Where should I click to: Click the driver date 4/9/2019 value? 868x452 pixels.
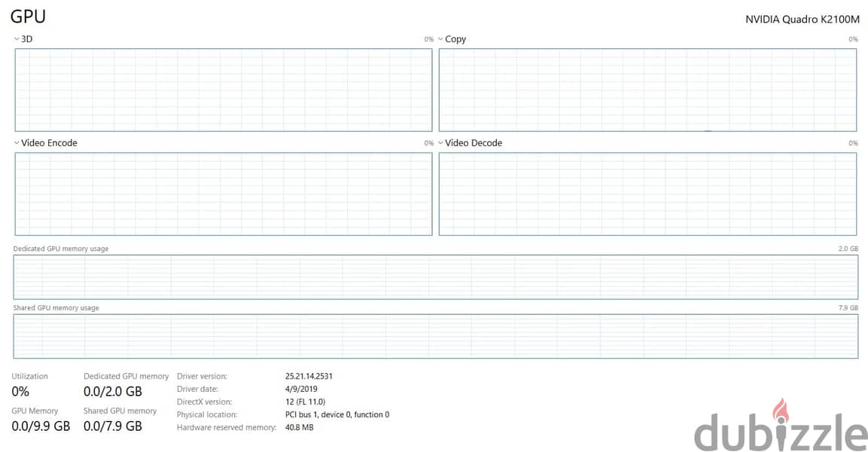[301, 389]
